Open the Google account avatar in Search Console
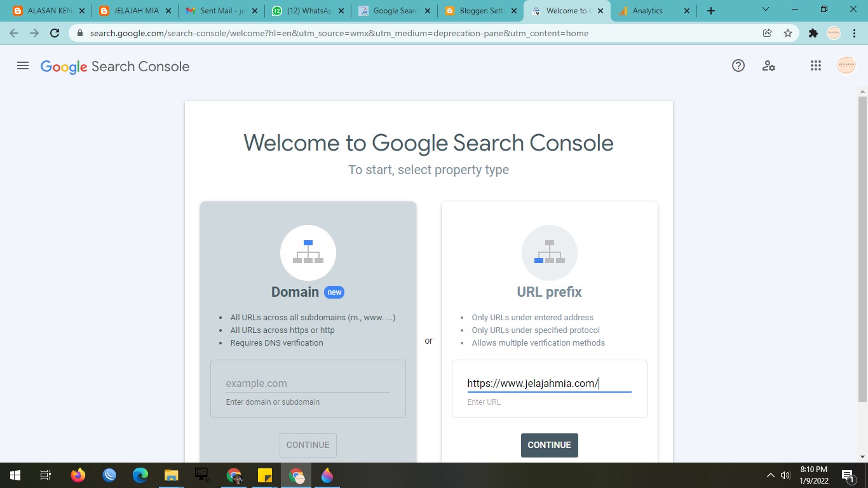Screen dimensions: 868x488 846,65
